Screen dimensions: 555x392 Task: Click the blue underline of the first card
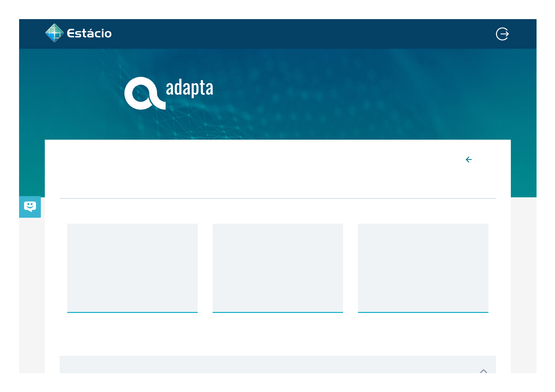click(132, 312)
